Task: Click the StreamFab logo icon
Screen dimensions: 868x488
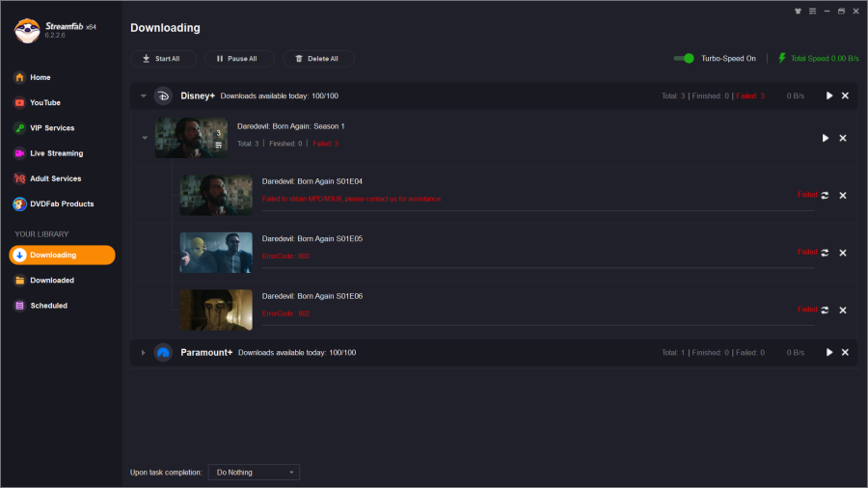Action: (26, 31)
